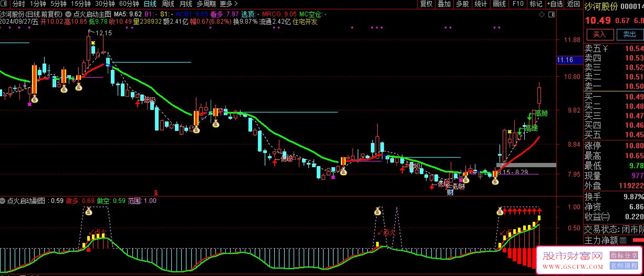The width and height of the screenshot is (644, 276).
Task: Click the 高抛 signal near latest candle
Action: click(x=541, y=113)
